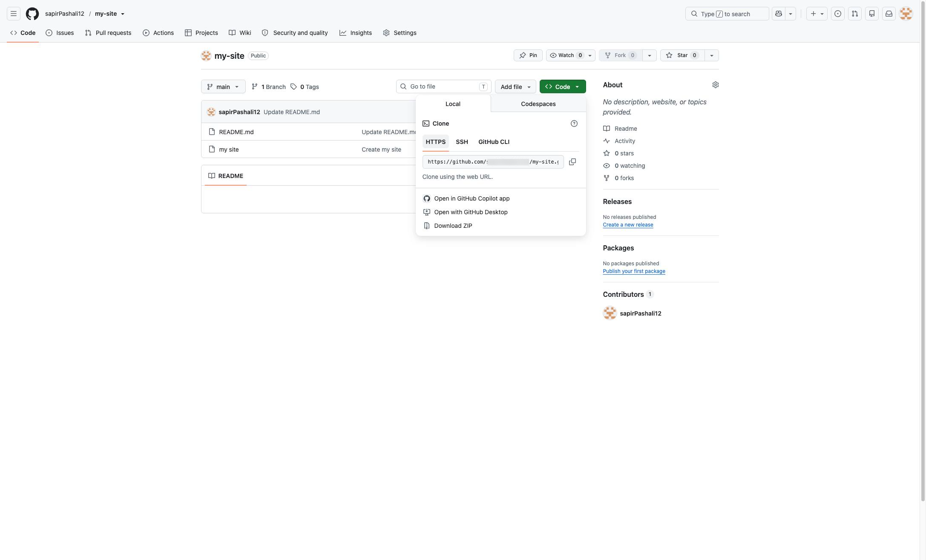Image resolution: width=926 pixels, height=560 pixels.
Task: Open contributor sapirPashali12 avatar
Action: click(x=610, y=313)
